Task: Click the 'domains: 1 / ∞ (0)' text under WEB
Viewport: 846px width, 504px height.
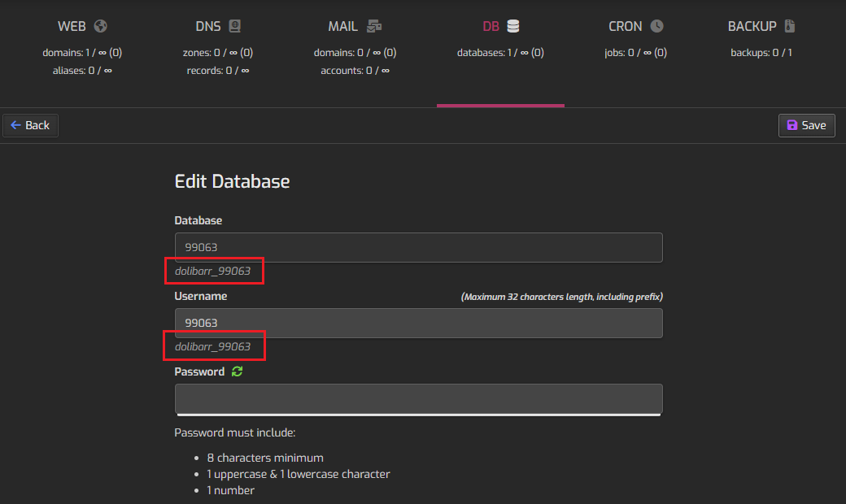Action: [82, 52]
